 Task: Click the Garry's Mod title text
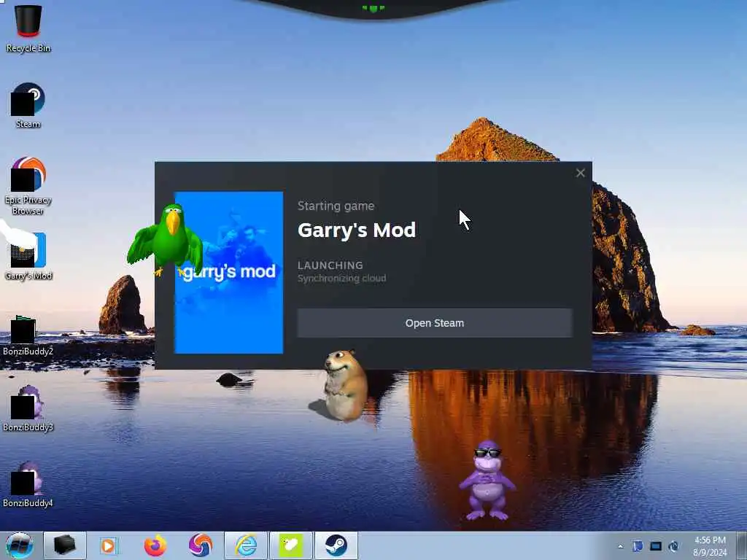[x=357, y=230]
